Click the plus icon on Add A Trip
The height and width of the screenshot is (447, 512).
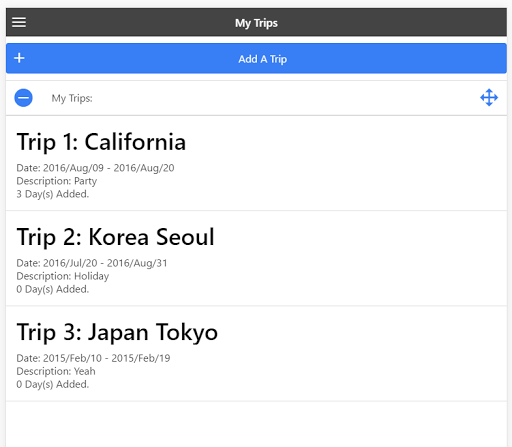pyautogui.click(x=19, y=58)
